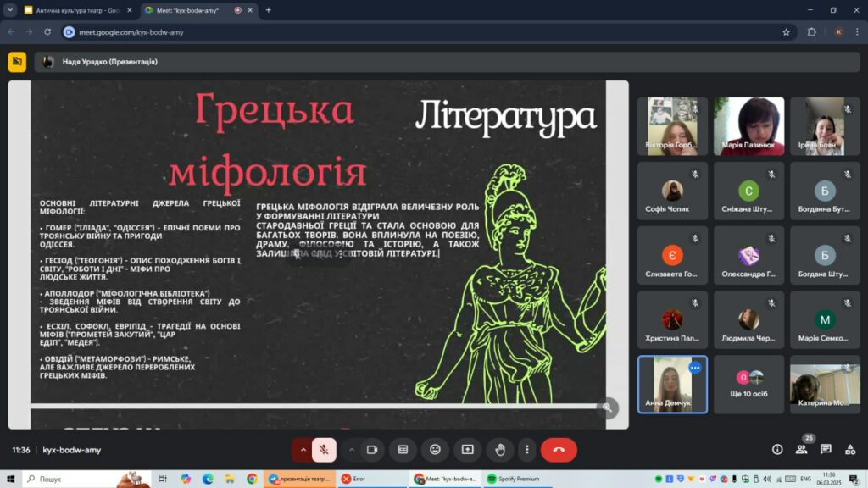This screenshot has width=868, height=488.
Task: Open the meeting details info icon
Action: click(777, 450)
